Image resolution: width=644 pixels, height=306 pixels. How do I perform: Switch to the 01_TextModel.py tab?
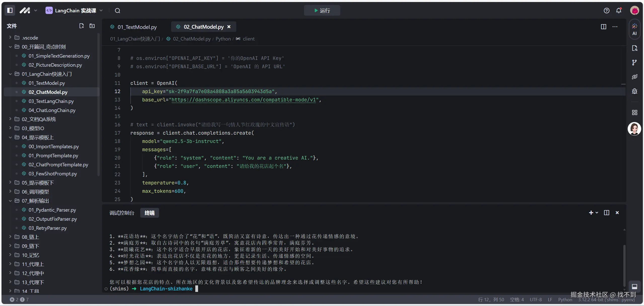click(137, 27)
